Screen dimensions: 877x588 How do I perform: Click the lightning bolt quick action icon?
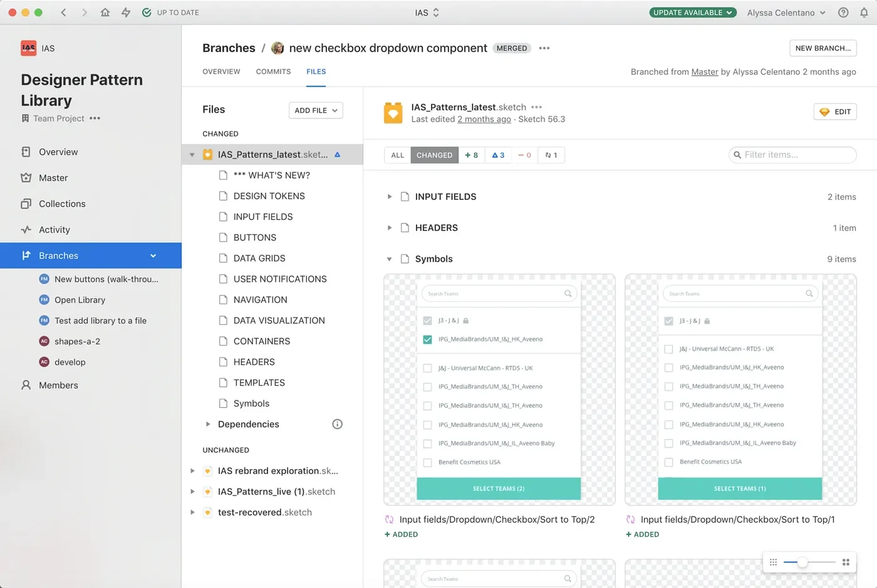pyautogui.click(x=126, y=13)
